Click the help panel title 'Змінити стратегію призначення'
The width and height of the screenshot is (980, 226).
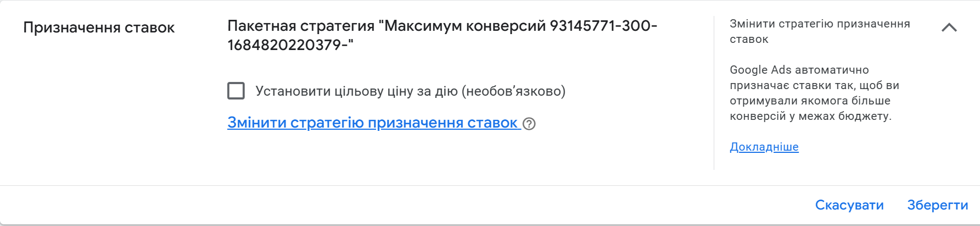pos(819,24)
